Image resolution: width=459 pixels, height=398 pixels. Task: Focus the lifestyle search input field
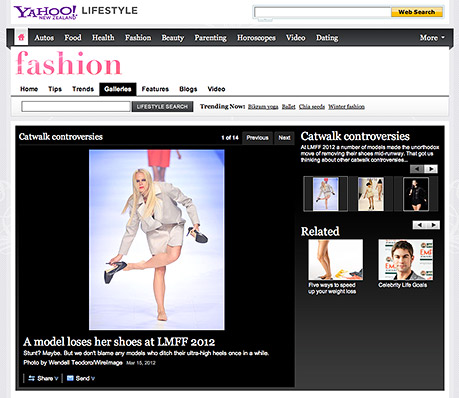[x=76, y=107]
